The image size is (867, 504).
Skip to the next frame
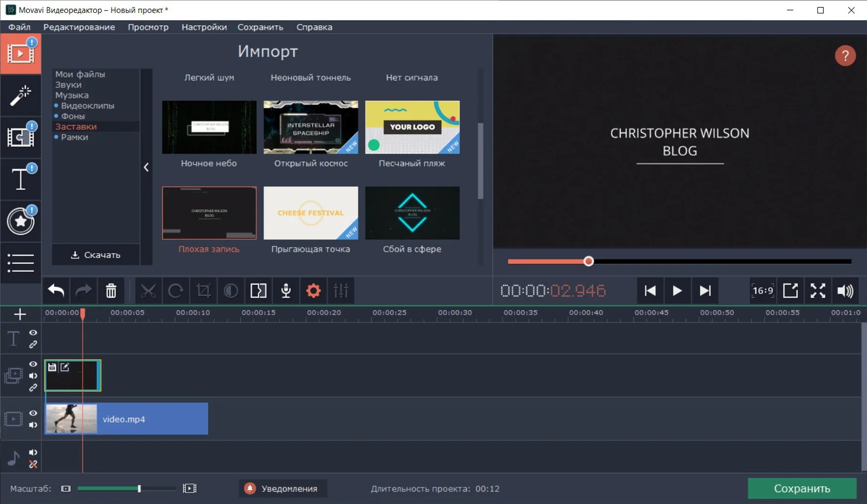click(705, 291)
